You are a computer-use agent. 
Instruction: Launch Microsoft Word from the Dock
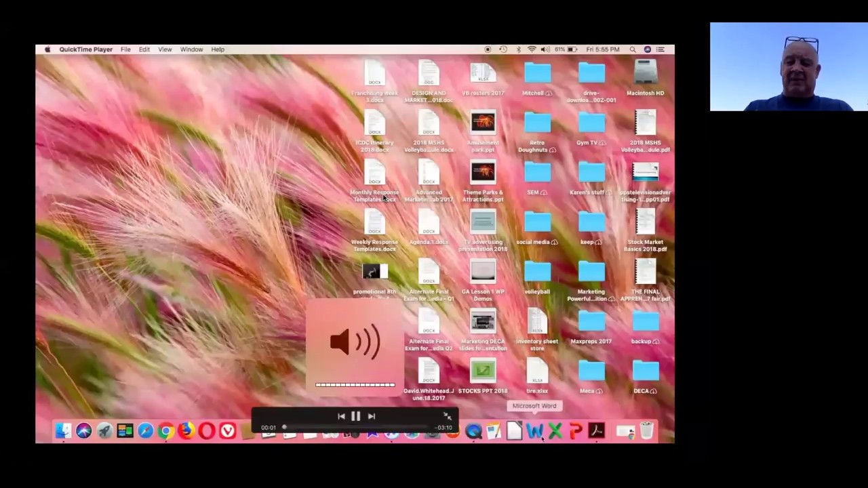pos(534,431)
